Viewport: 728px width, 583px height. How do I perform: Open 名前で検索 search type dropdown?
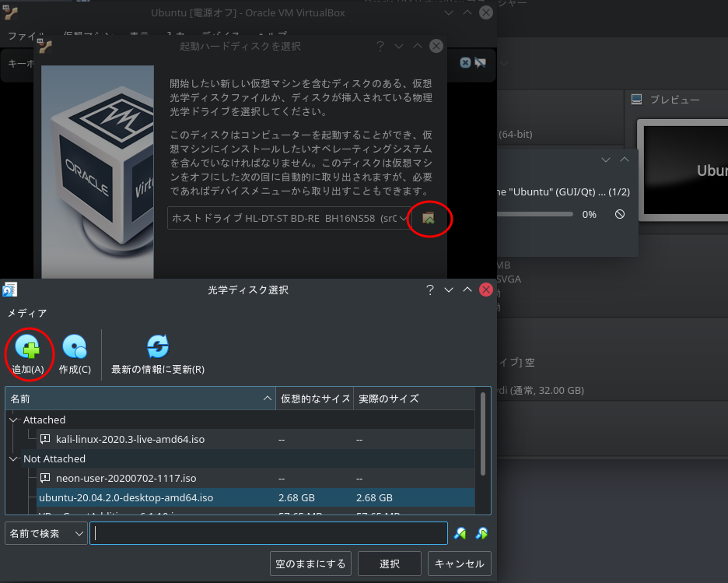46,533
